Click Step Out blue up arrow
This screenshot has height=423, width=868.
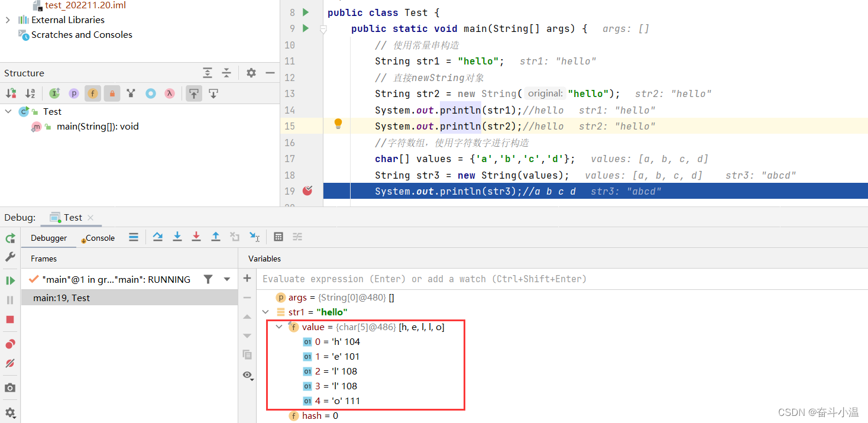[x=216, y=237]
